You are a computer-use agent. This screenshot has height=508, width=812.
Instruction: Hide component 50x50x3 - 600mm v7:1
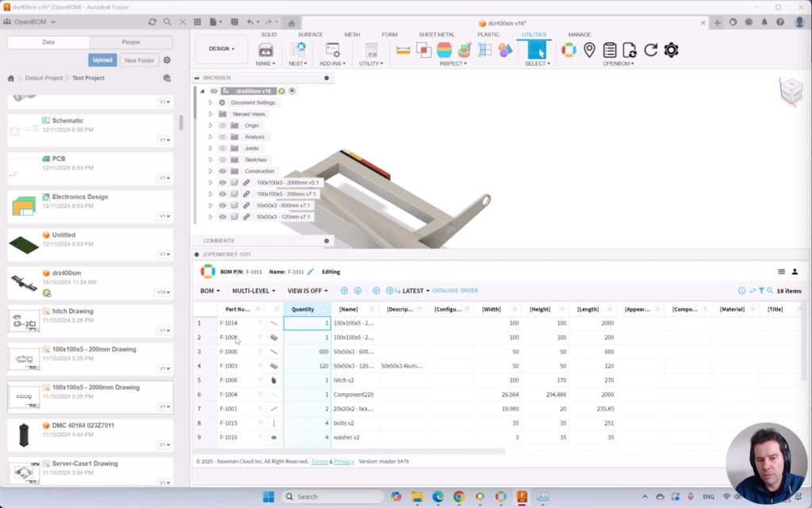point(223,205)
